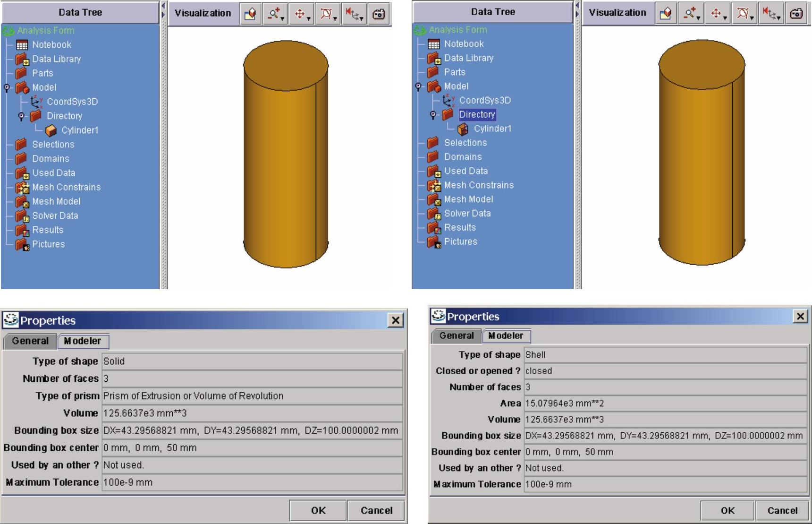Viewport: 812px width, 524px height.
Task: Switch to Modeler tab in Shell Properties dialog
Action: (x=506, y=336)
